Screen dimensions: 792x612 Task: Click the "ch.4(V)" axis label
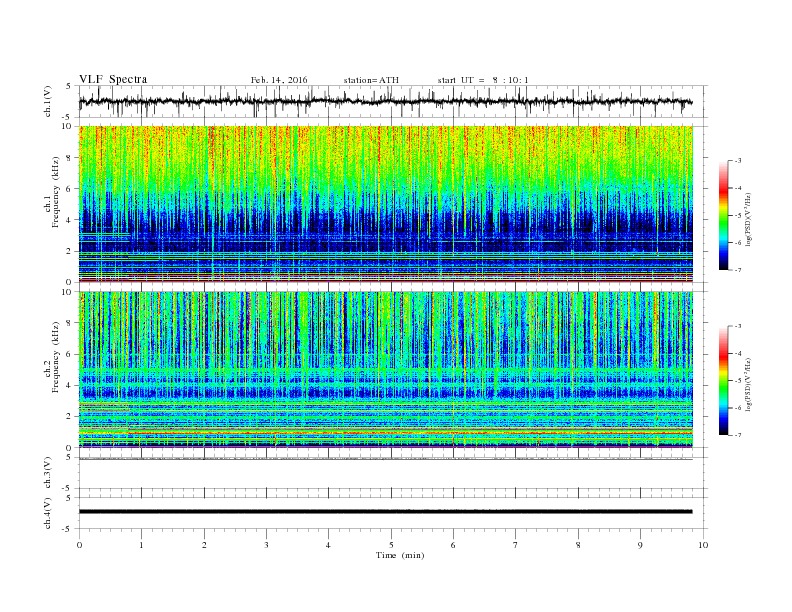48,514
